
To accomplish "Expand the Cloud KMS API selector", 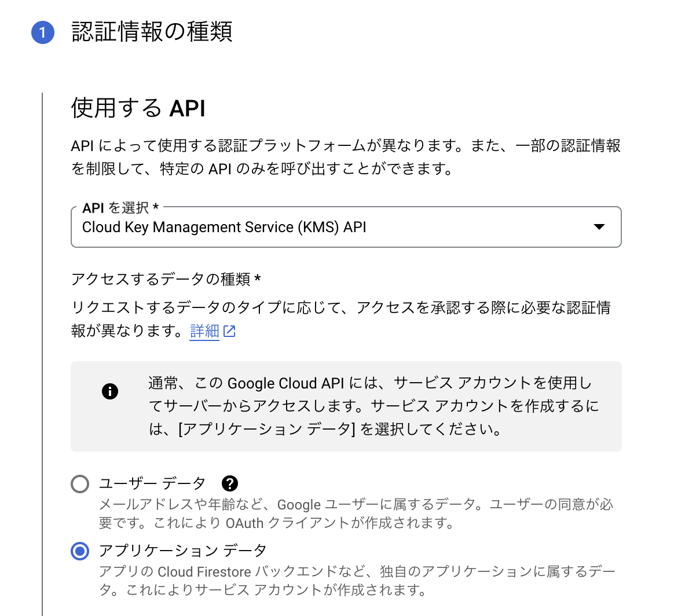I will click(x=346, y=227).
